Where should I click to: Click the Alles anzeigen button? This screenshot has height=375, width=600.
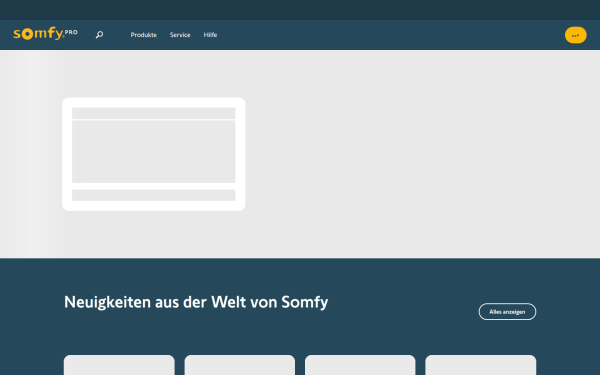pos(507,312)
